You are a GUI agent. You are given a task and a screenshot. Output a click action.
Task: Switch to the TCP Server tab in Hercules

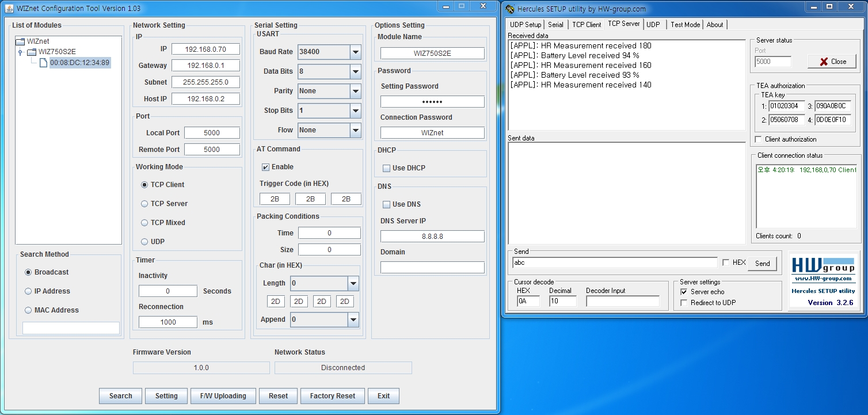coord(623,24)
